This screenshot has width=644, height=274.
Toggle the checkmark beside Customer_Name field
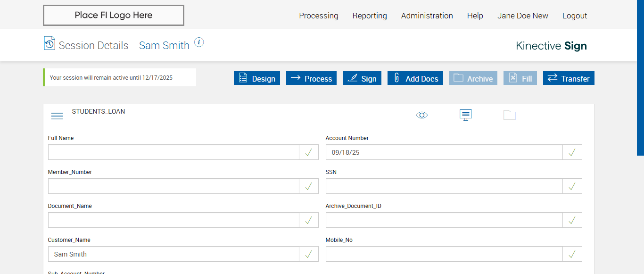[309, 254]
